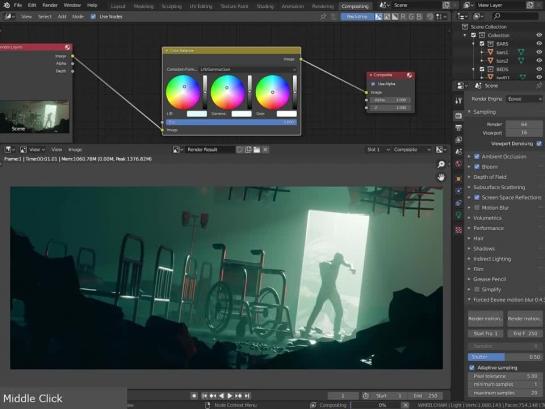This screenshot has height=409, width=545.
Task: Open the World properties tab icon
Action: pos(459,164)
